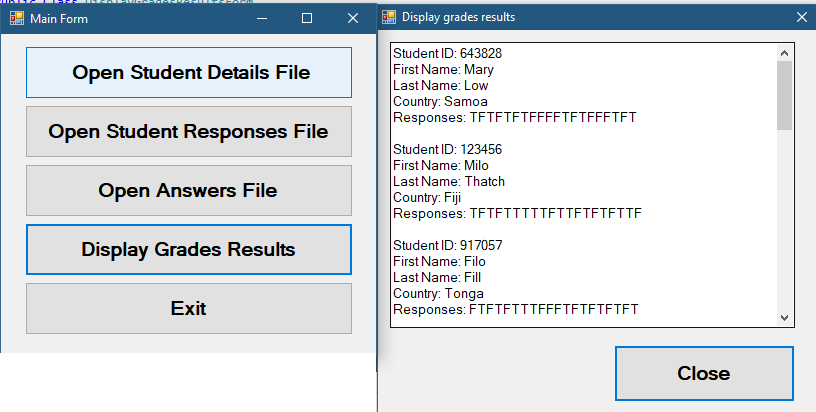Click empty scrollbar track below the thumb

(784, 220)
